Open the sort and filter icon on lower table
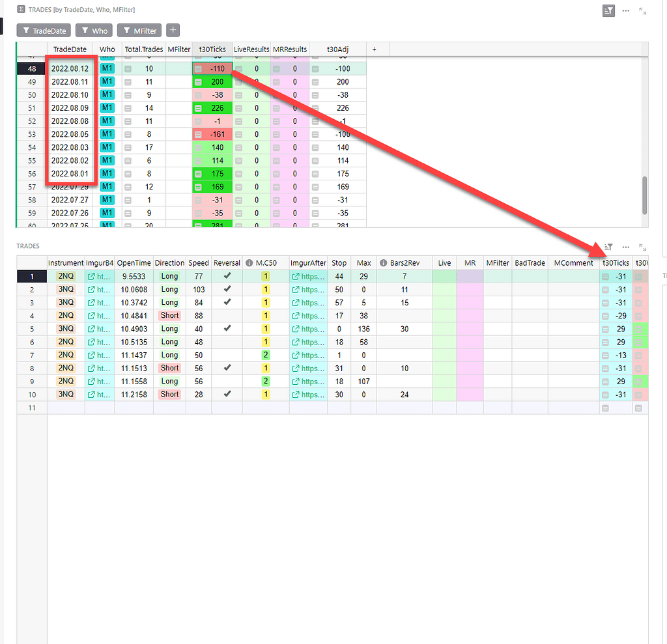667x644 pixels. 607,247
